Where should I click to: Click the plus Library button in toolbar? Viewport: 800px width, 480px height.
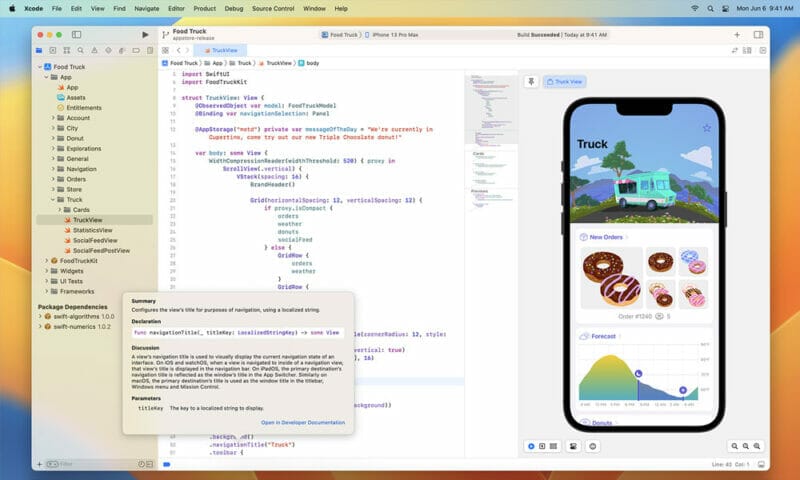tap(736, 34)
